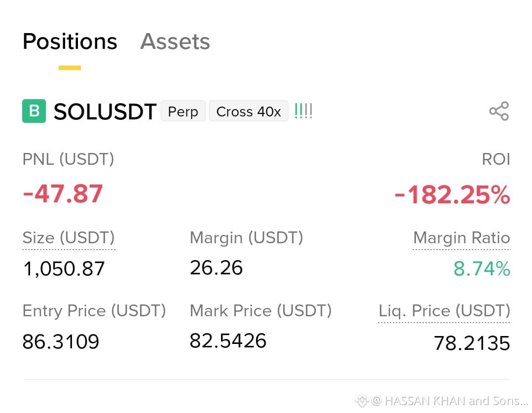Tap the Size (USDT) label

69,237
